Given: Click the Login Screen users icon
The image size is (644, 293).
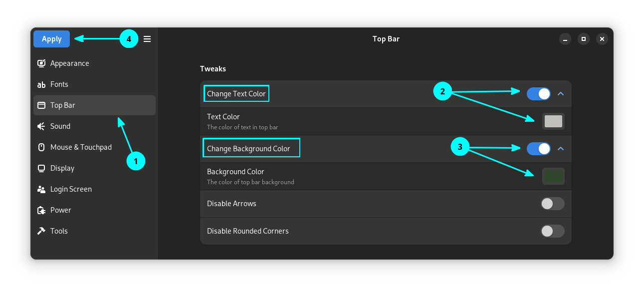Looking at the screenshot, I should [41, 189].
